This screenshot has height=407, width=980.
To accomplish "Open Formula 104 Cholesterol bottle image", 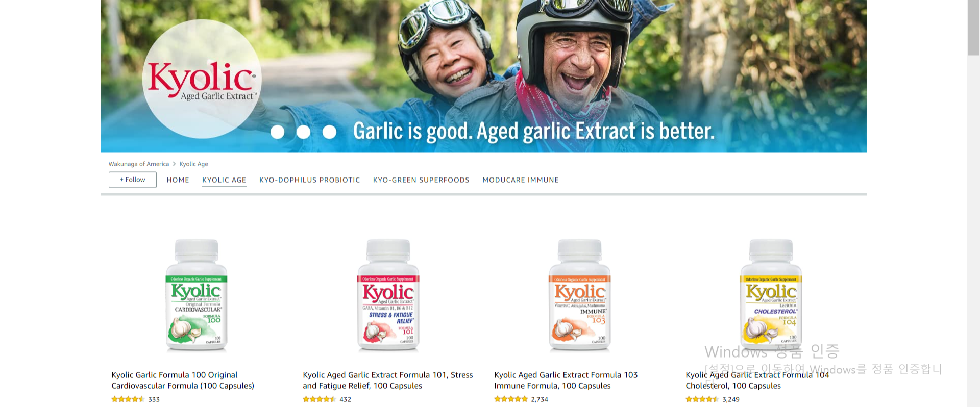I will click(x=771, y=295).
